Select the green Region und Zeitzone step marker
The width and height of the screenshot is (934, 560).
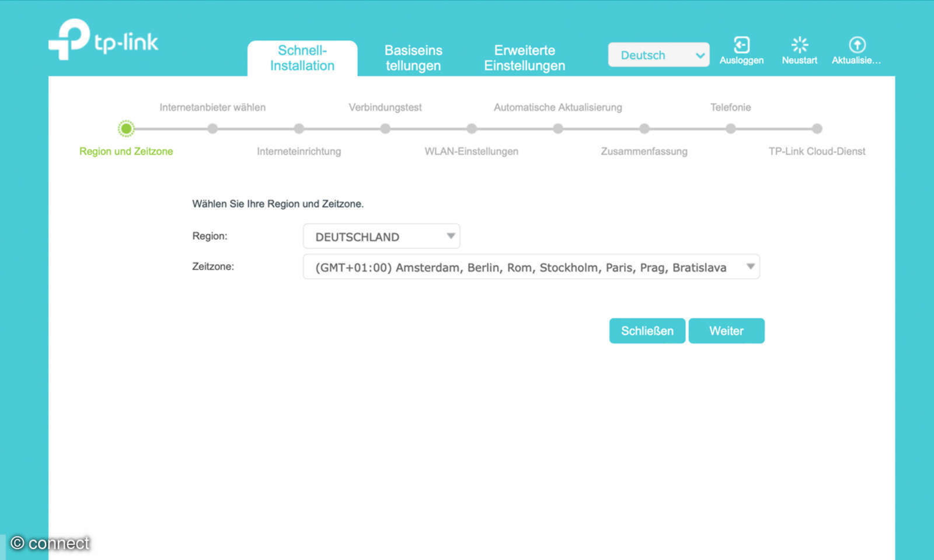click(126, 128)
